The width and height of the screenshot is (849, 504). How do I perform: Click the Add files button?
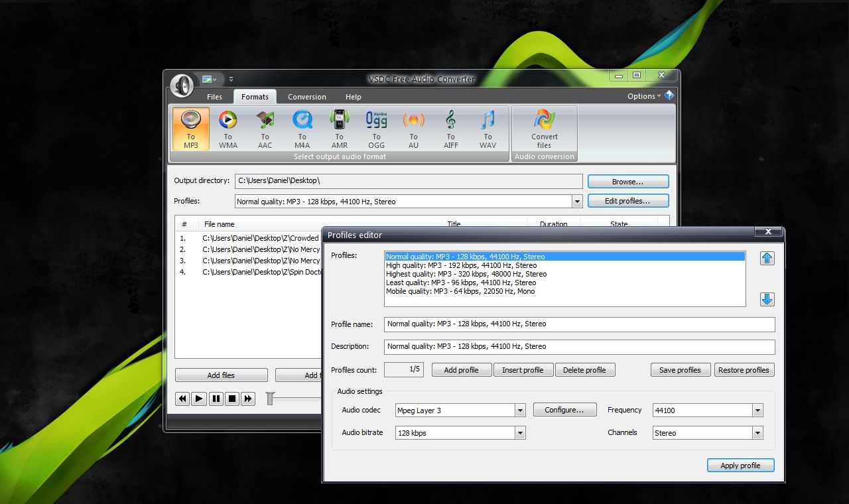(x=221, y=375)
